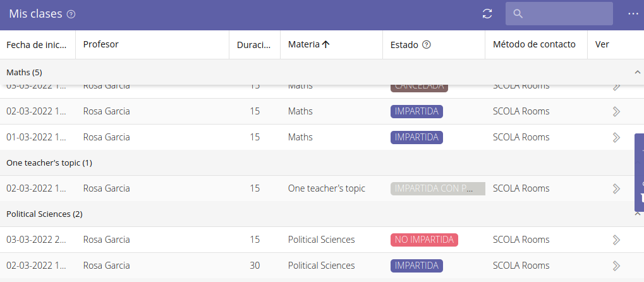Viewport: 644px width, 282px height.
Task: Sort by Materia column header
Action: (308, 45)
